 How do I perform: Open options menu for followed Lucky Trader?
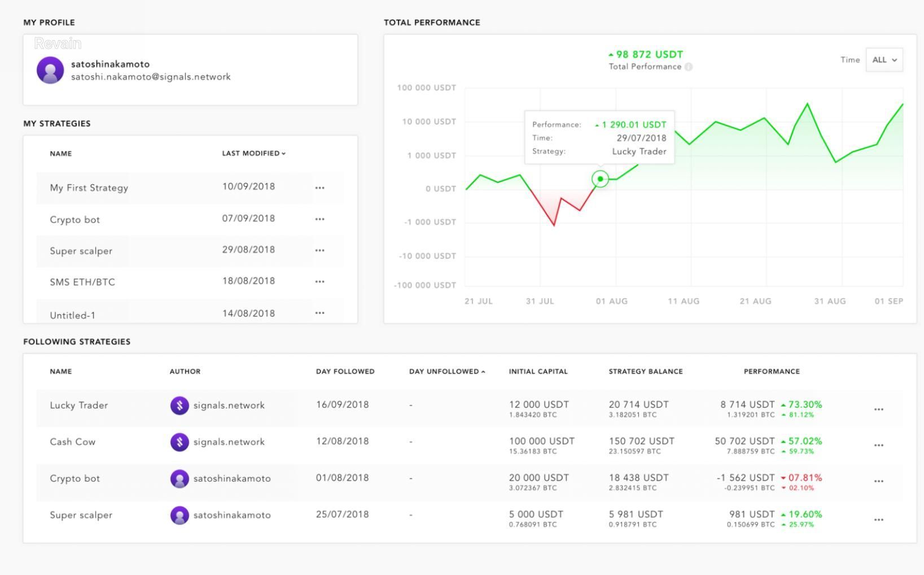pyautogui.click(x=878, y=410)
